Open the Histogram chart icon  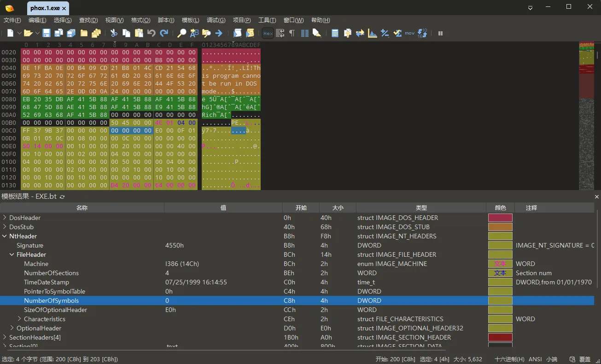(x=373, y=33)
